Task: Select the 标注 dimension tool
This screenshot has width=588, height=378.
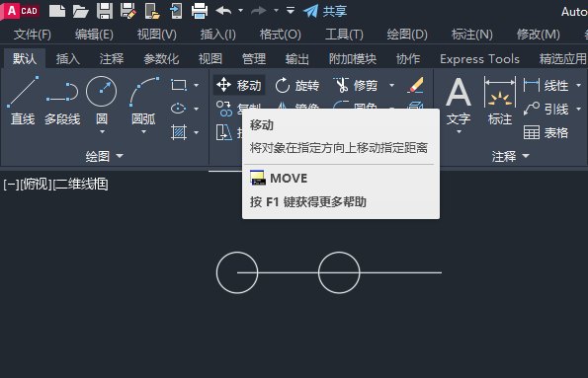Action: (500, 101)
